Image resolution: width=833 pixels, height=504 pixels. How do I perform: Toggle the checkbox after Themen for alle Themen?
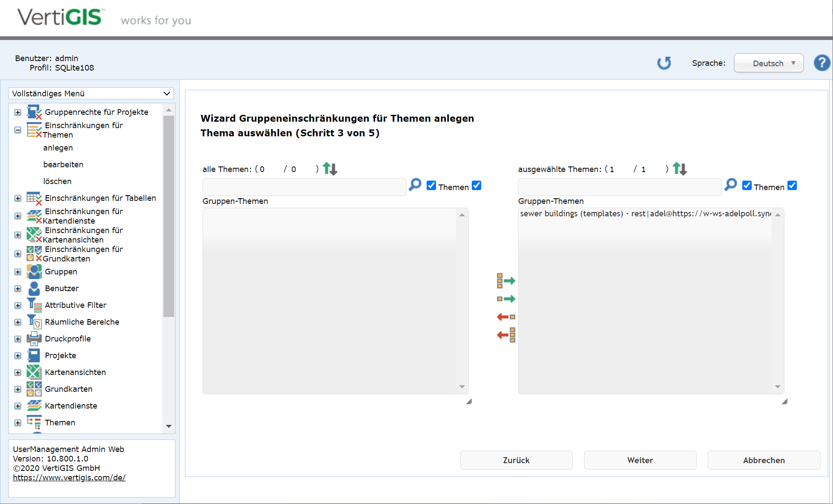coord(476,185)
